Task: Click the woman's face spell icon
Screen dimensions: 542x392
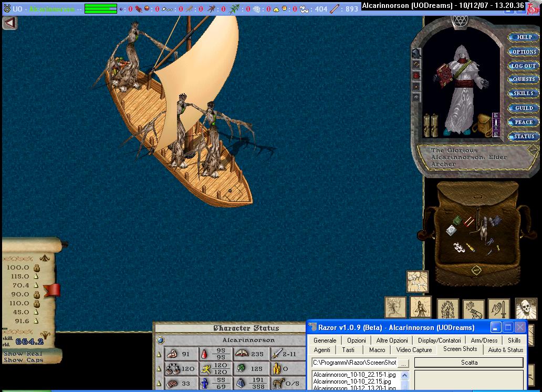Action: pos(395,307)
